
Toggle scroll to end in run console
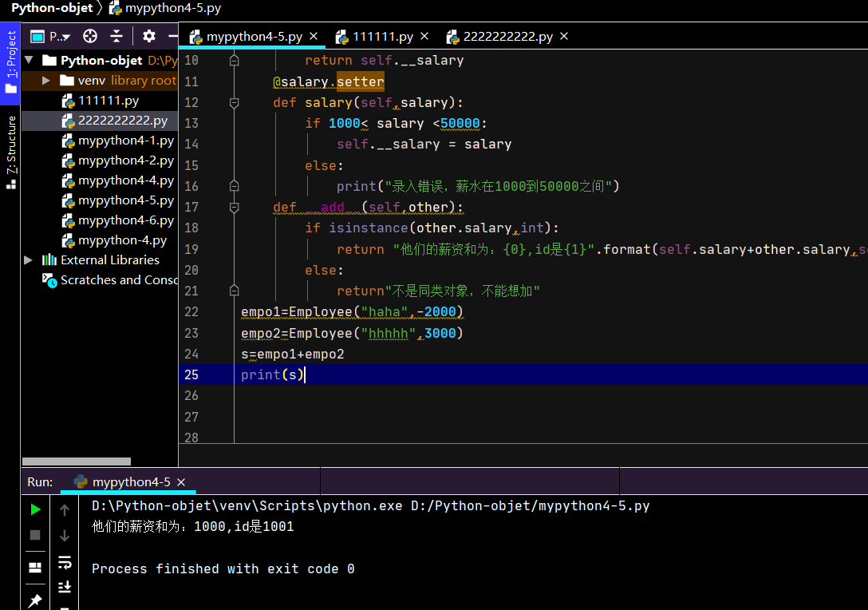coord(65,586)
